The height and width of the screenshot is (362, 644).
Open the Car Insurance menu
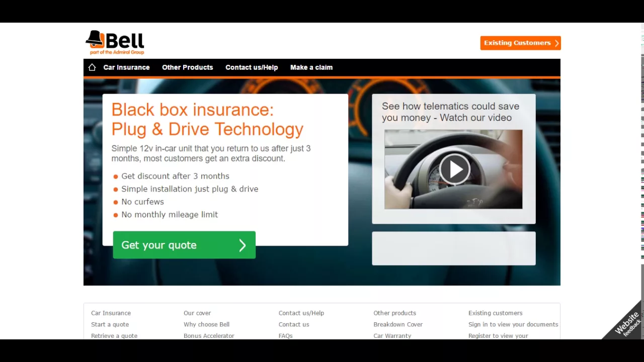pos(126,67)
